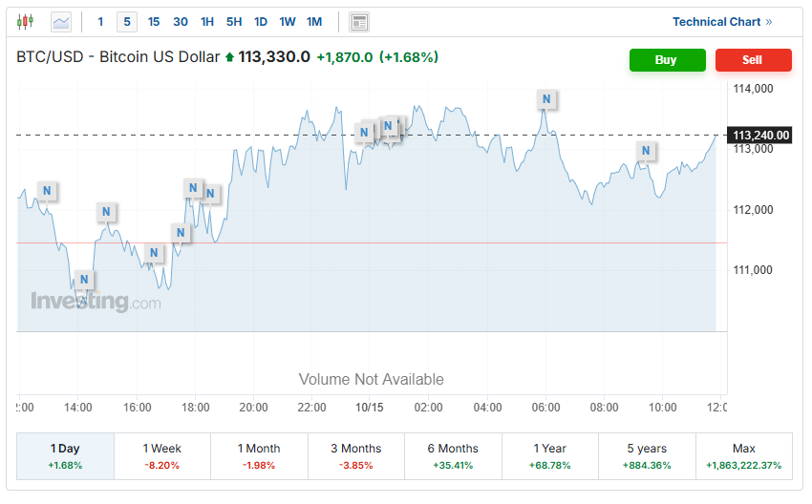Click the first news marker near 13:00
This screenshot has height=504, width=812.
[x=46, y=192]
